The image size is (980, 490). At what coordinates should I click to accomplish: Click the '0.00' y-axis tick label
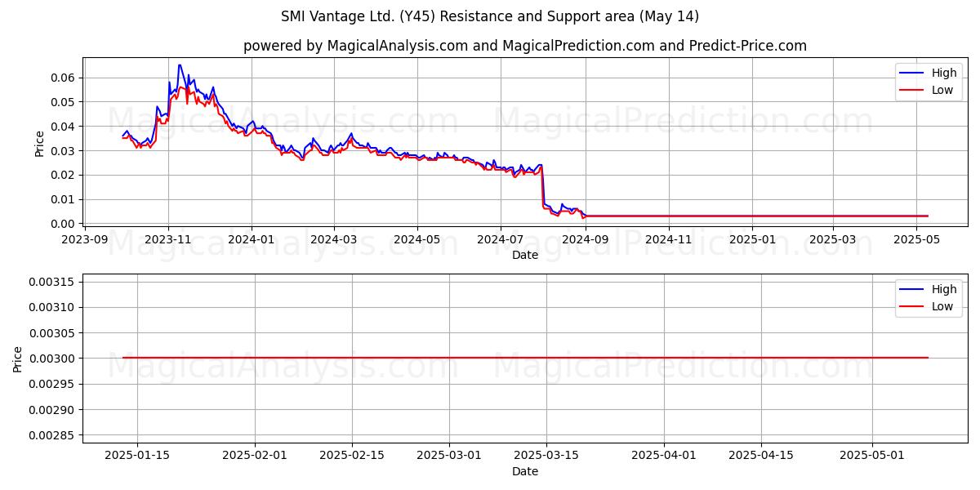tap(65, 224)
